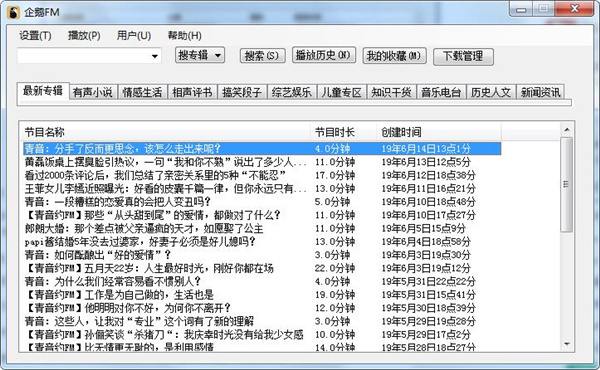Select the 最新专辑 tab
Image resolution: width=600 pixels, height=370 pixels.
coord(43,91)
